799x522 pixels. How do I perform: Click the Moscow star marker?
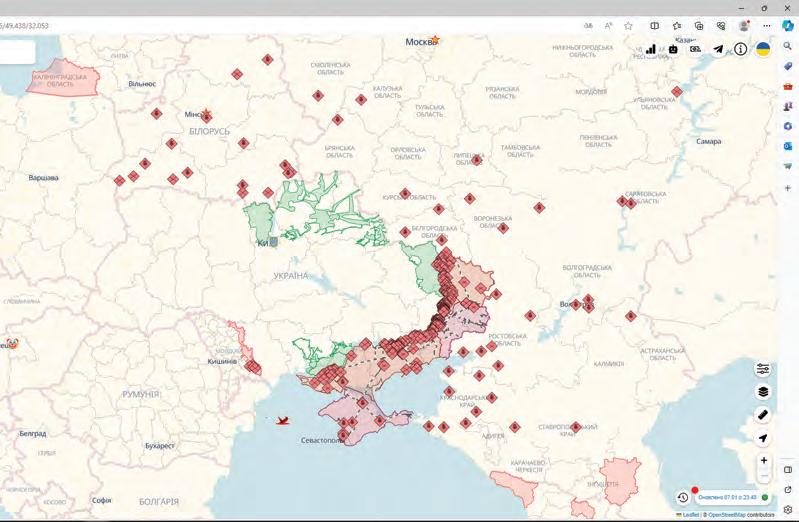tap(436, 39)
